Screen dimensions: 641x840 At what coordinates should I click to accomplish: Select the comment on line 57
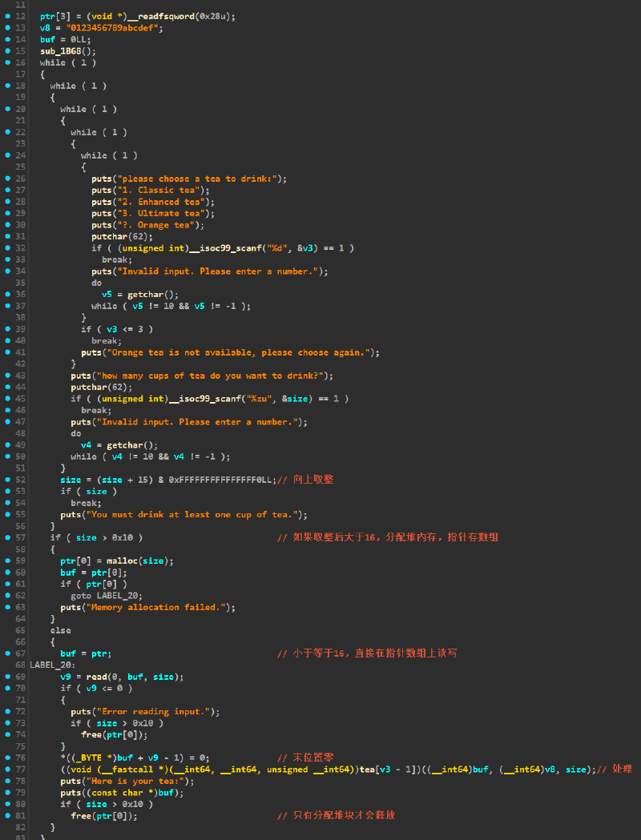coord(388,537)
